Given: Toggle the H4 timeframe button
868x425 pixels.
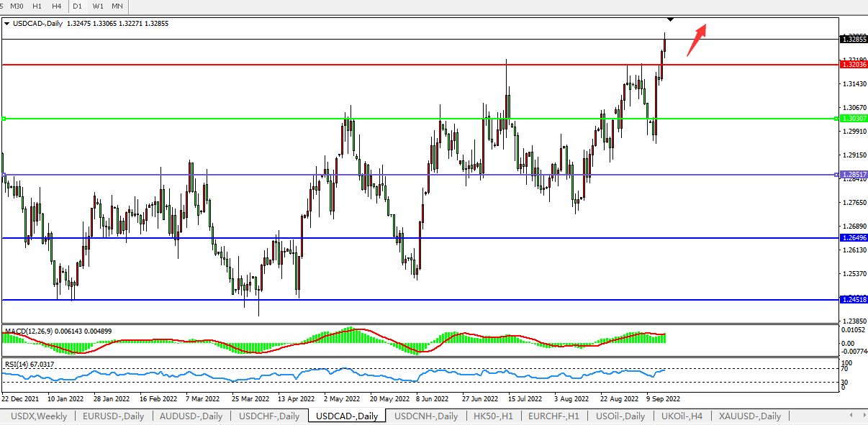Looking at the screenshot, I should coord(56,6).
